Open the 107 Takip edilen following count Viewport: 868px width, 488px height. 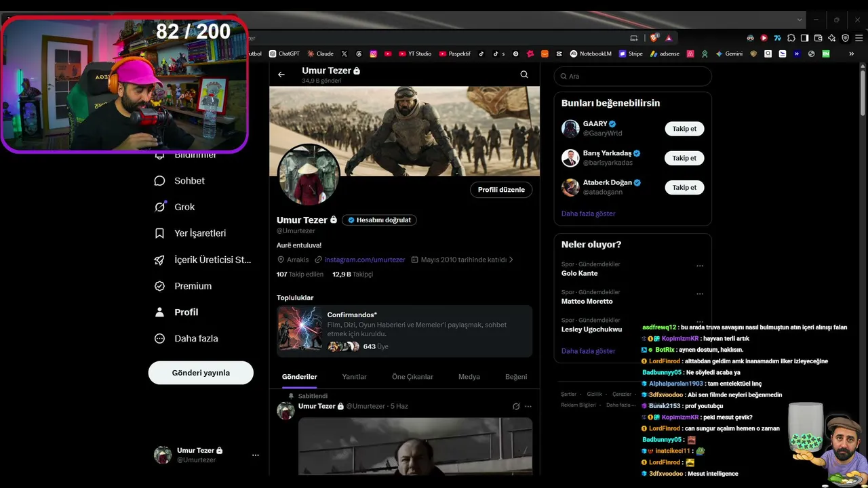pos(300,274)
